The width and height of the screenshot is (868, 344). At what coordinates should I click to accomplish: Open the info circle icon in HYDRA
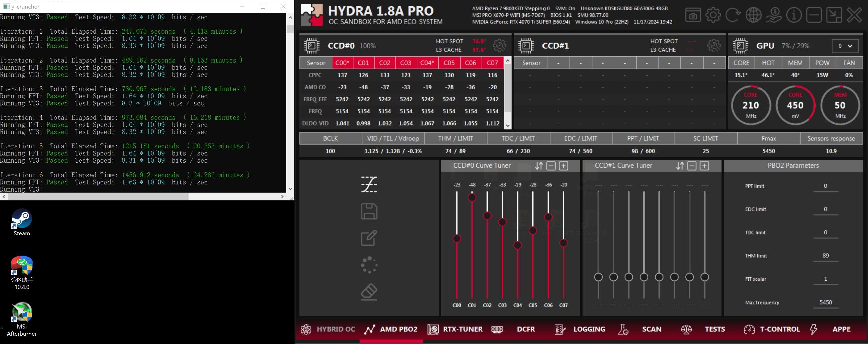tap(794, 15)
